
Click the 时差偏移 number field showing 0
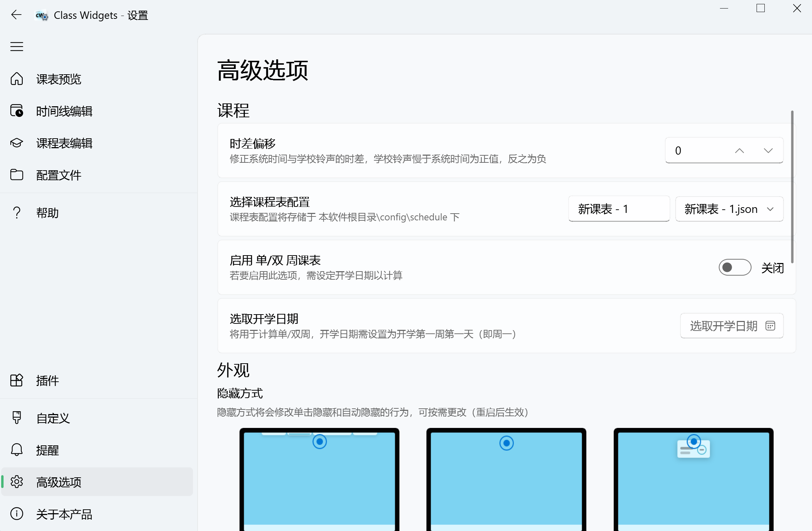click(724, 150)
